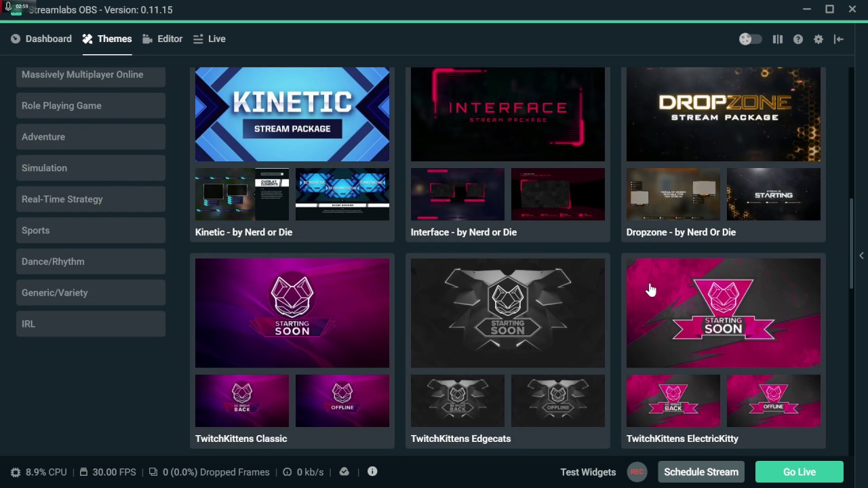The width and height of the screenshot is (868, 488).
Task: Select Simulation category filter
Action: point(91,168)
